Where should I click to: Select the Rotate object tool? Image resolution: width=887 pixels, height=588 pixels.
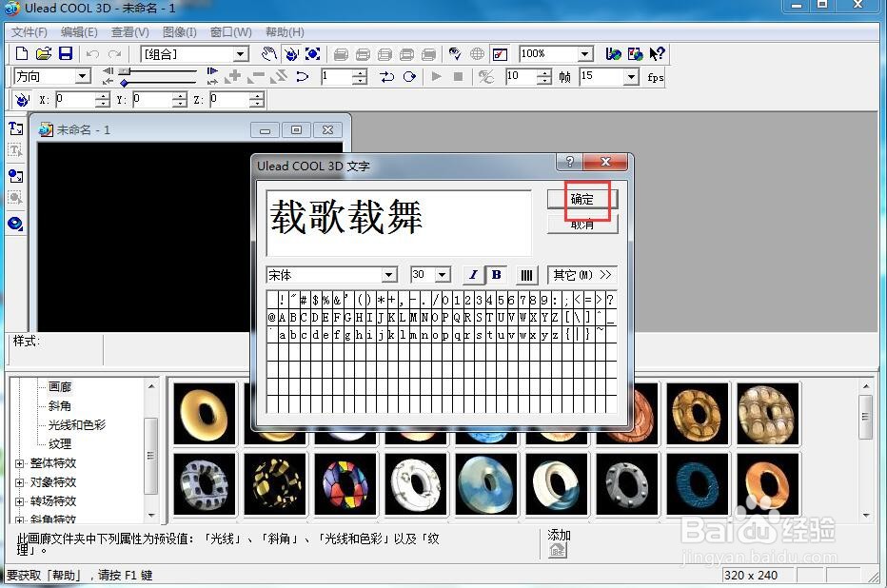[291, 54]
